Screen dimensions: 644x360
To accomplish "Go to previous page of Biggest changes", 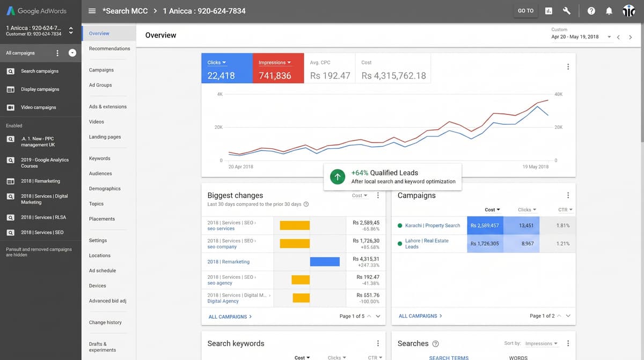I will pos(369,316).
